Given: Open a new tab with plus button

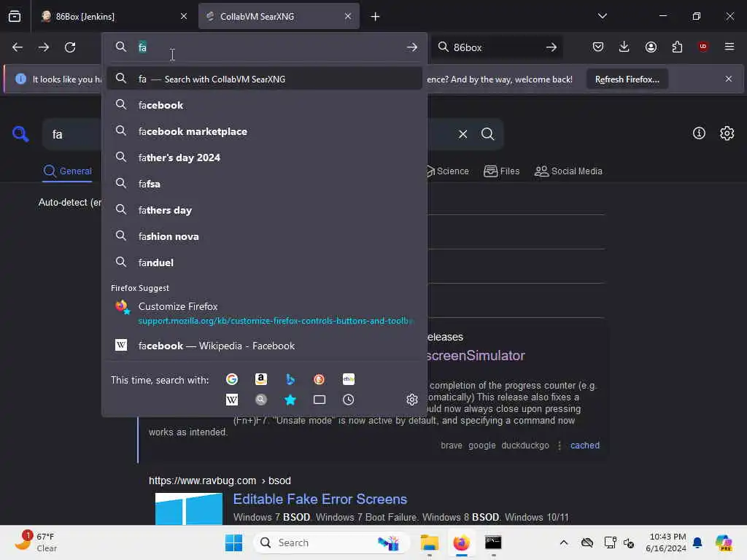Looking at the screenshot, I should coord(376,17).
